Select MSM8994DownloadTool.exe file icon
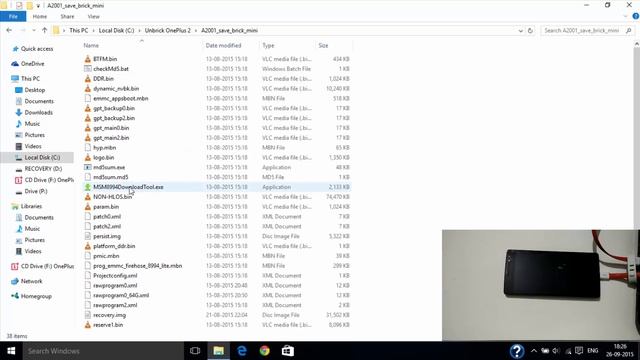This screenshot has width=640, height=360. [x=87, y=187]
